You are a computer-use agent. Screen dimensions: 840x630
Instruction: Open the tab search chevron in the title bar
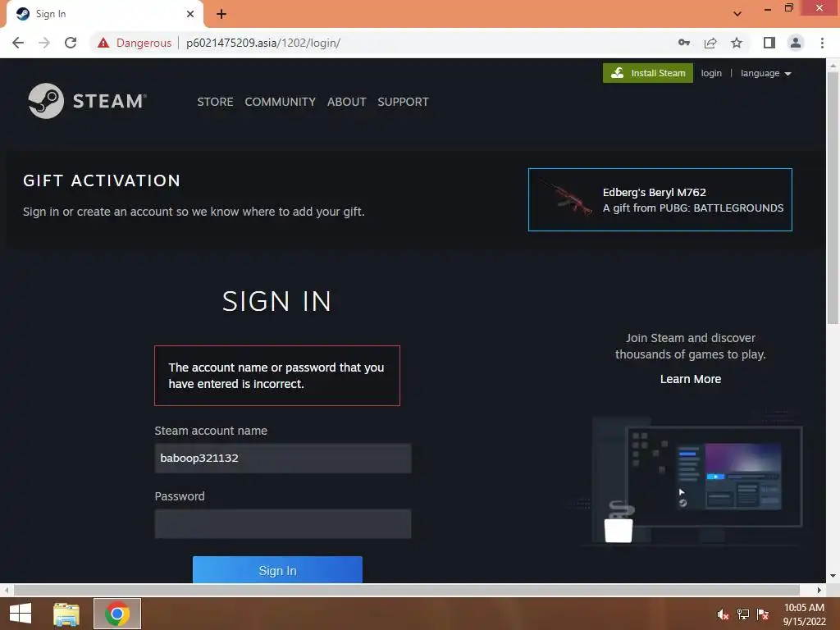tap(737, 14)
